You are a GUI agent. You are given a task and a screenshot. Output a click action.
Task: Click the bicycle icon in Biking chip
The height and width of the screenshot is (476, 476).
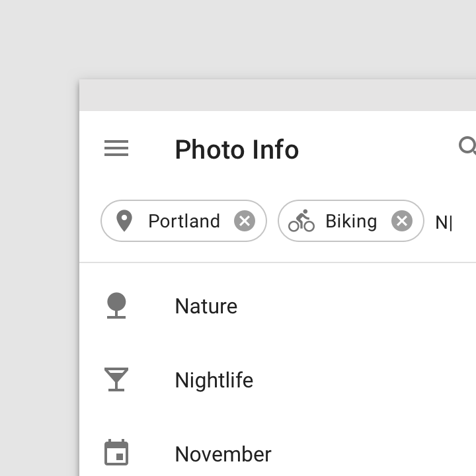coord(301,221)
